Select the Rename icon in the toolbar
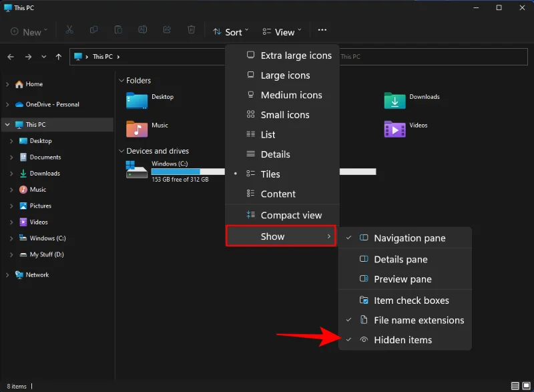 click(x=142, y=31)
